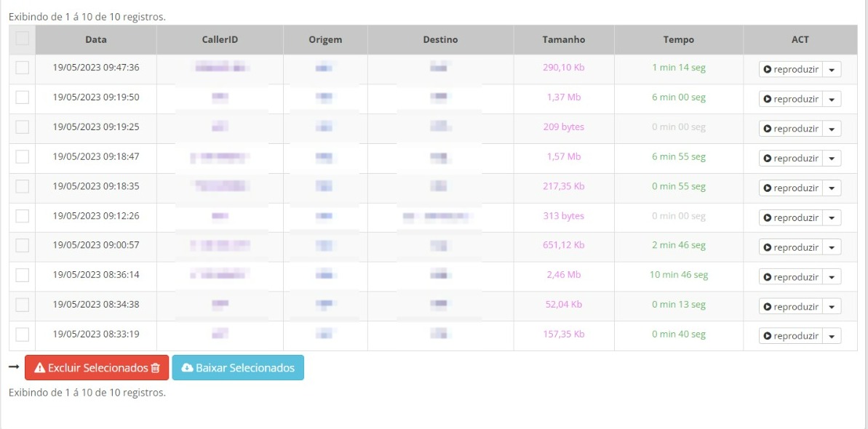The width and height of the screenshot is (868, 429).
Task: Sort table by Data column header
Action: click(x=95, y=40)
